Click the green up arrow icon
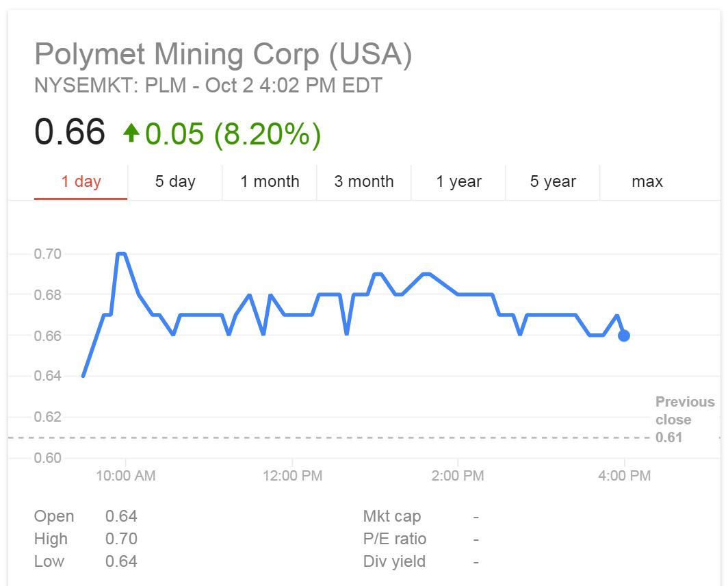The height and width of the screenshot is (586, 728). [x=131, y=132]
